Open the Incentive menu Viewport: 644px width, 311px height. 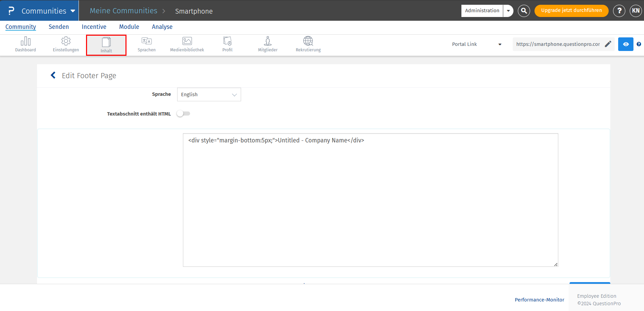[x=94, y=27]
